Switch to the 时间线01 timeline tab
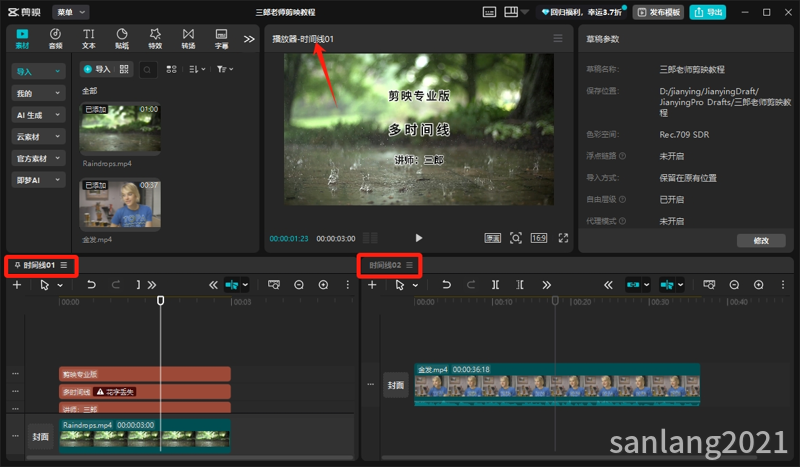Image resolution: width=800 pixels, height=467 pixels. pos(39,265)
